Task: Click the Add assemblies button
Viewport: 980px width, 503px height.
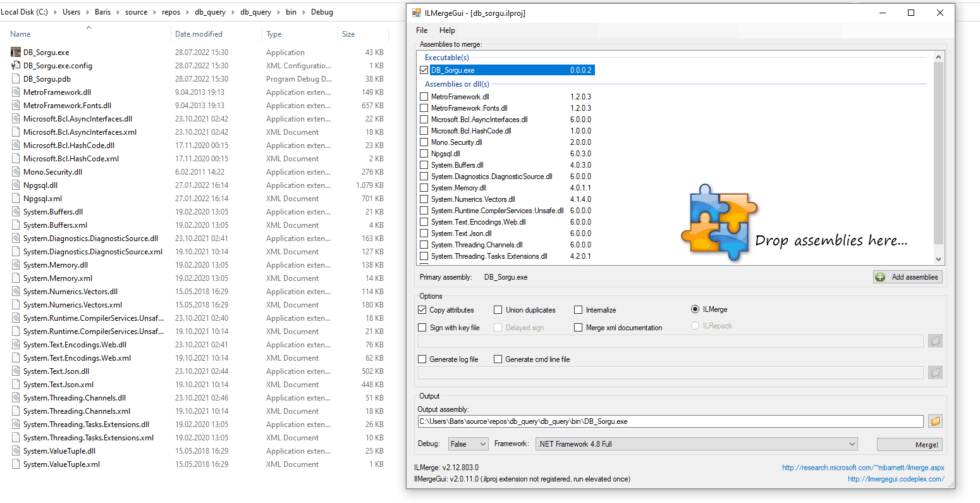Action: [x=908, y=277]
